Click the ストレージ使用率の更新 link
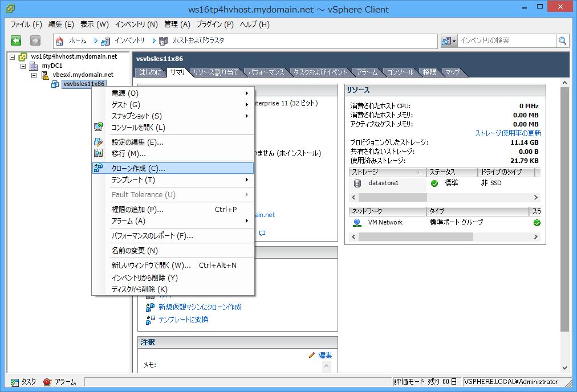This screenshot has height=392, width=577. (x=508, y=133)
